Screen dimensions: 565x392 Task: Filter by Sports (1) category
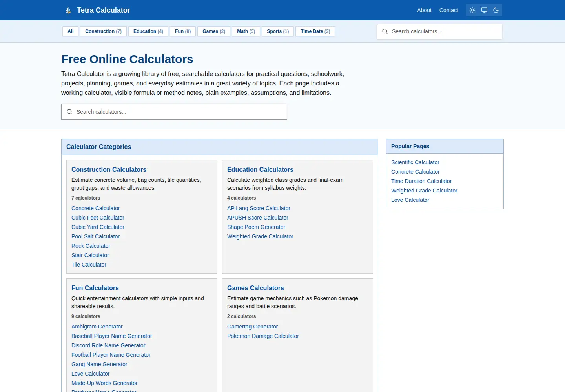278,31
